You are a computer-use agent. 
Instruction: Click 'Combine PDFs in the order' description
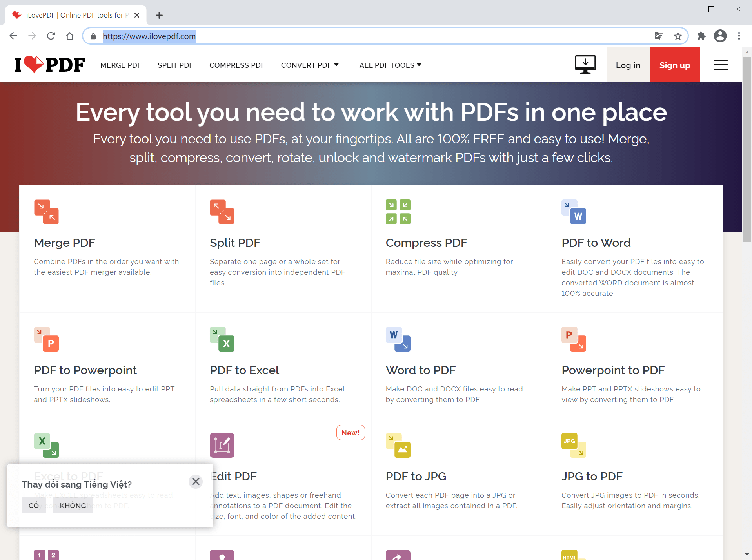point(106,267)
